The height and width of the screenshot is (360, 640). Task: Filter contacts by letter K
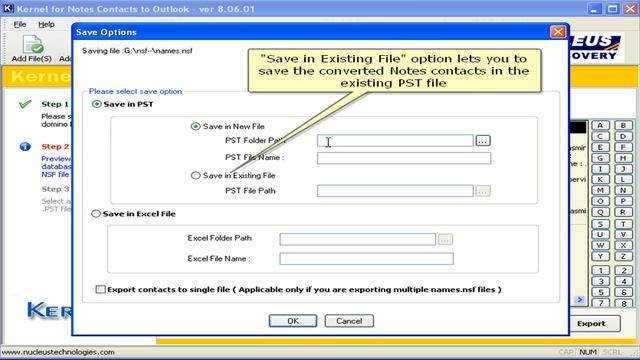[600, 180]
